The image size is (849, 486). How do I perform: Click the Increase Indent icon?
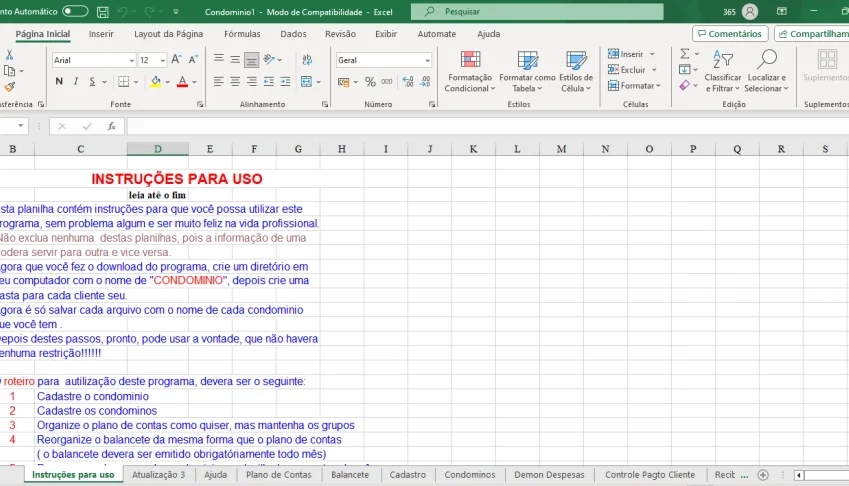[x=285, y=82]
